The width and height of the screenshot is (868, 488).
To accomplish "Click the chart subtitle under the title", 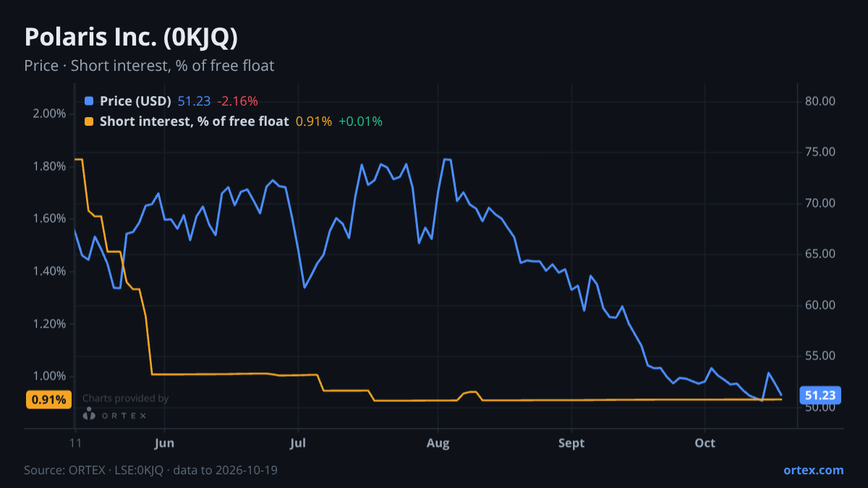I will (x=149, y=66).
